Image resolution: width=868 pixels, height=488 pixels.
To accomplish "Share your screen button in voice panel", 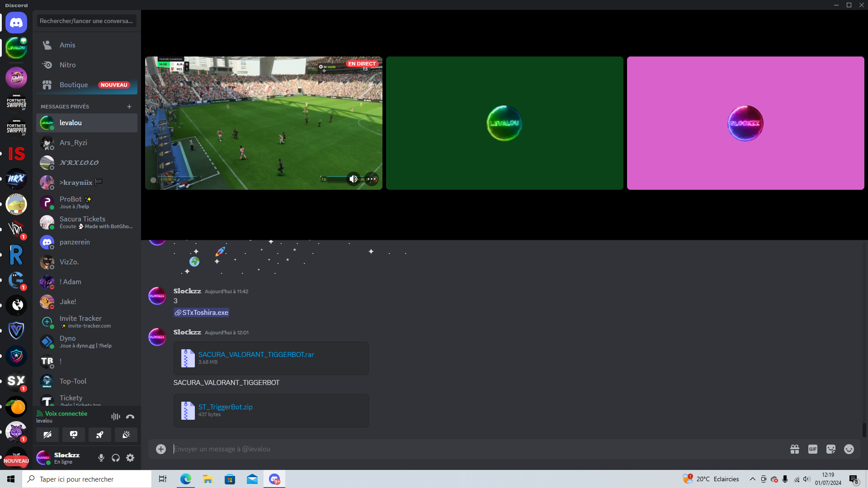I will (x=74, y=435).
